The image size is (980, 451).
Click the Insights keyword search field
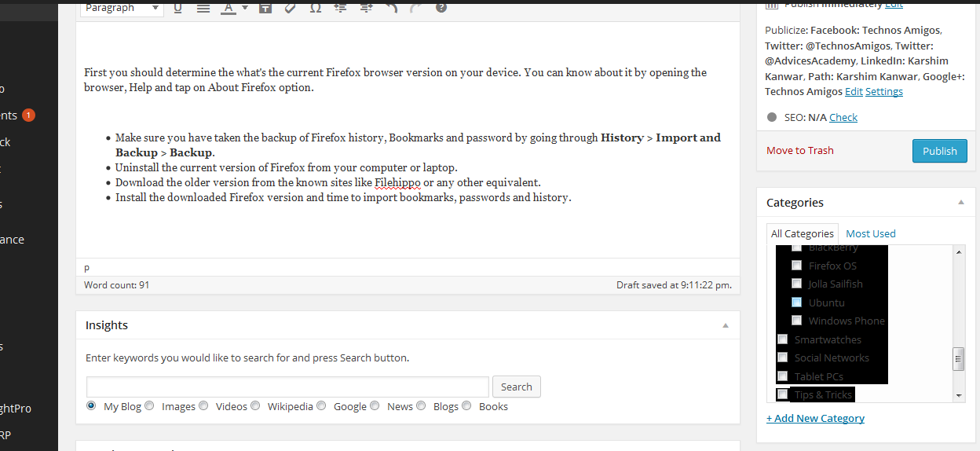coord(287,387)
